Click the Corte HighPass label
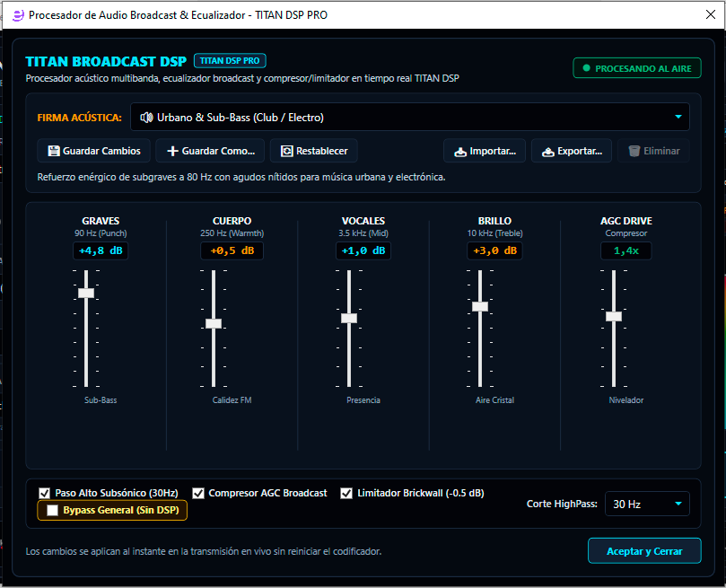 click(x=562, y=504)
